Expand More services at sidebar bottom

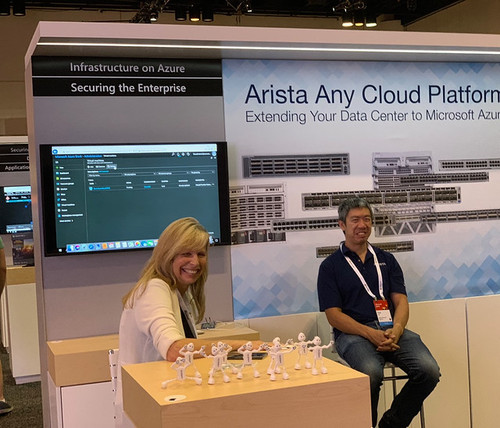click(66, 221)
